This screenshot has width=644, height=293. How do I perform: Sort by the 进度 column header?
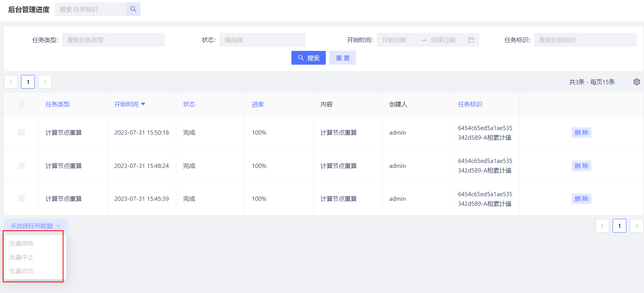258,104
